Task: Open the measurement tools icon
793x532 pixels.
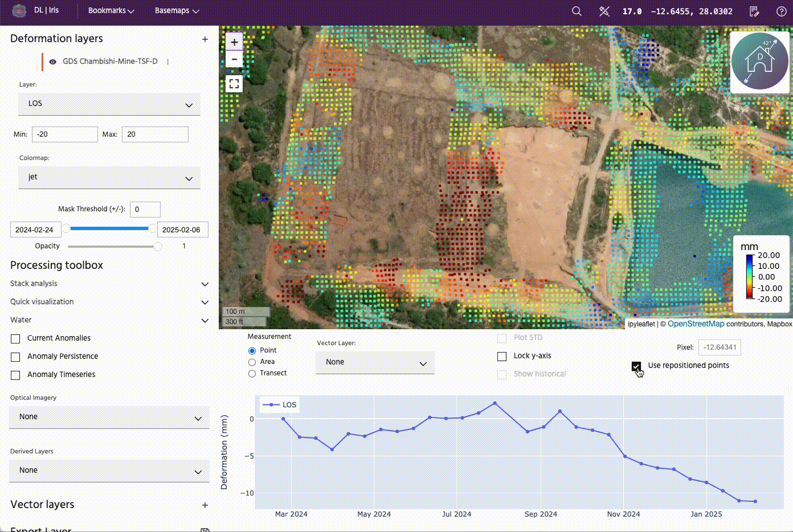Action: pos(604,11)
